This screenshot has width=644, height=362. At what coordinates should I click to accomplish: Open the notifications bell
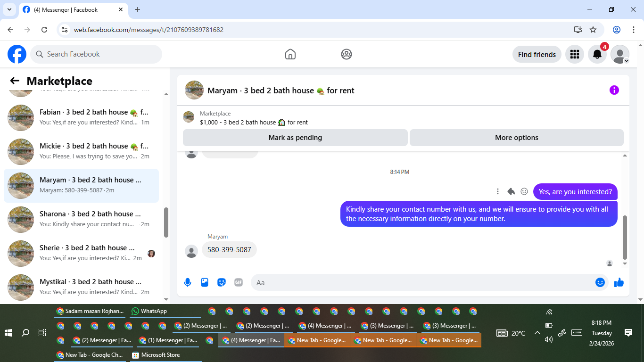pyautogui.click(x=597, y=54)
